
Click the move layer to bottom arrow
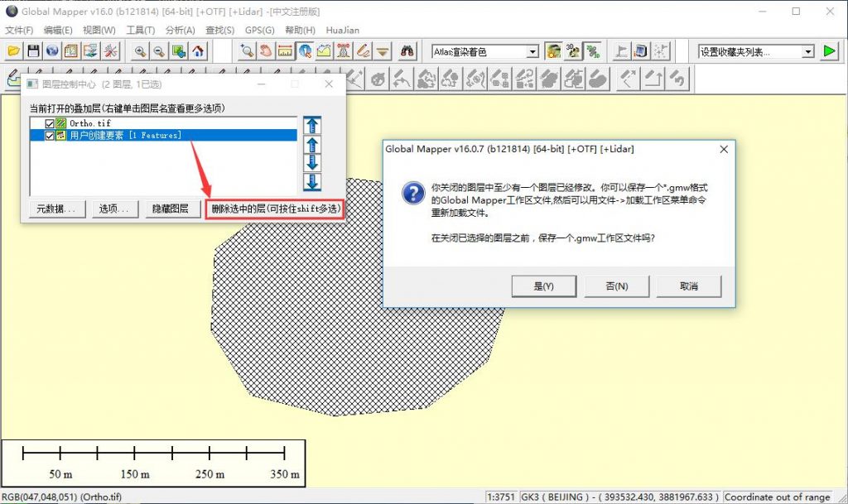pyautogui.click(x=312, y=181)
